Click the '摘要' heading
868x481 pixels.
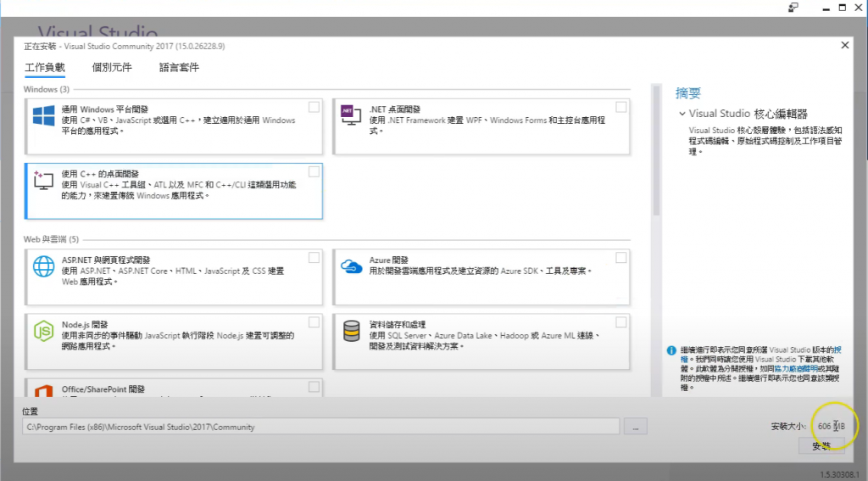688,93
